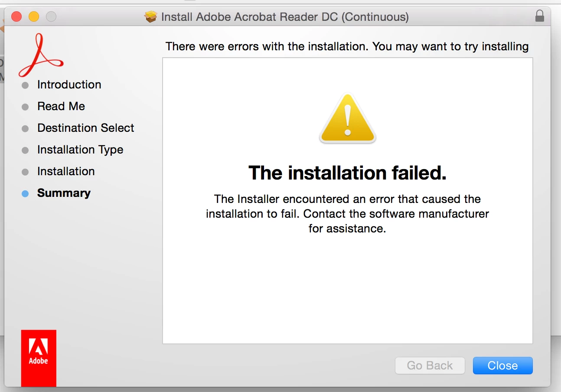The height and width of the screenshot is (392, 561).
Task: Click the gray bullet beside Destination Select
Action: (25, 129)
